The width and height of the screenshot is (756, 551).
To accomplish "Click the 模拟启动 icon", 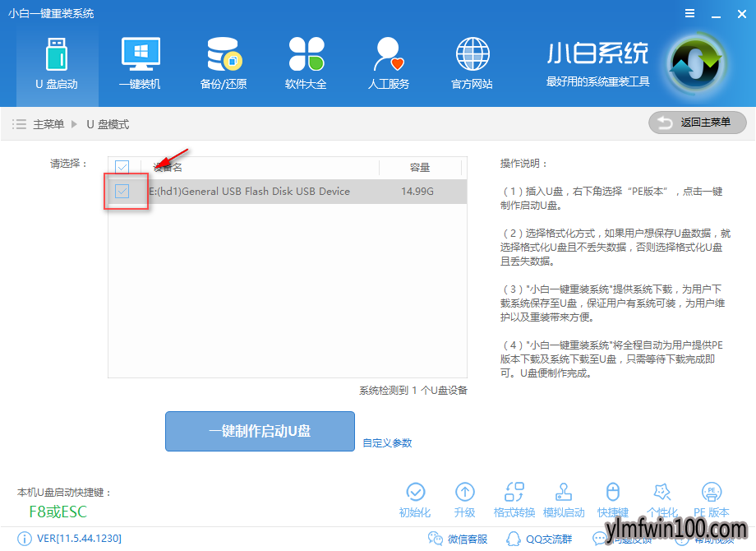I will tap(564, 500).
